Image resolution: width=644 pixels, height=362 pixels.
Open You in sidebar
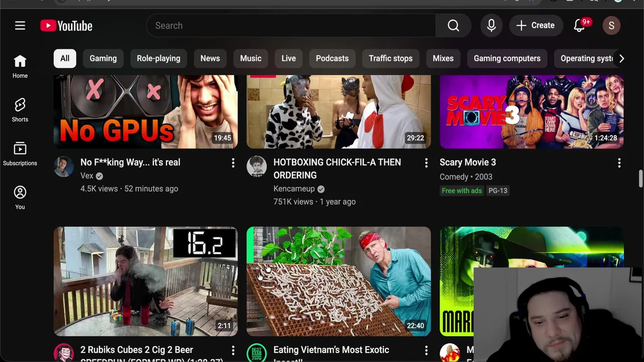20,198
